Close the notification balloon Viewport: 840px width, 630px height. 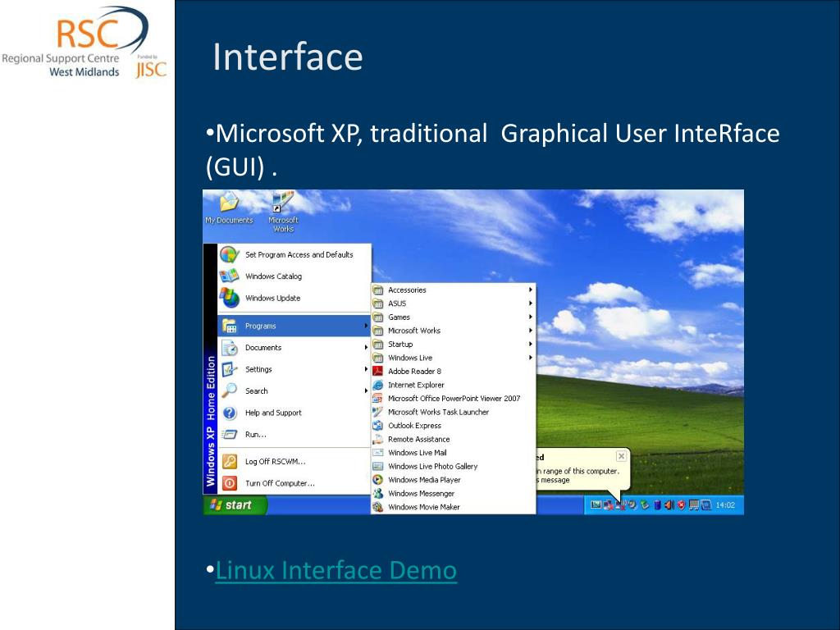(x=621, y=456)
